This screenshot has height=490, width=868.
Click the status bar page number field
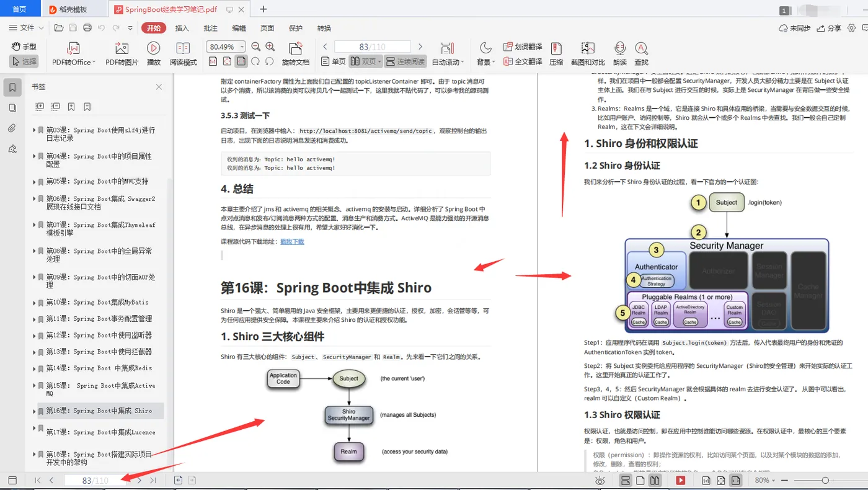click(x=95, y=480)
